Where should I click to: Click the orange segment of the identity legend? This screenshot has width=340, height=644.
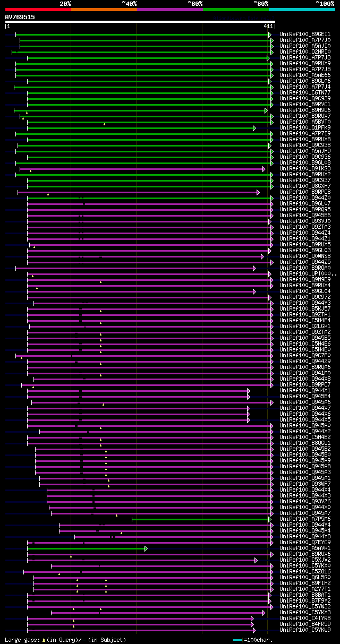pos(104,10)
